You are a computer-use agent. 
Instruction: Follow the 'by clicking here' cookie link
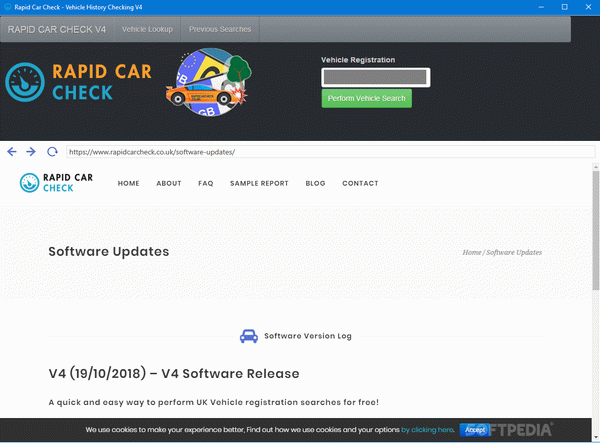(x=427, y=430)
